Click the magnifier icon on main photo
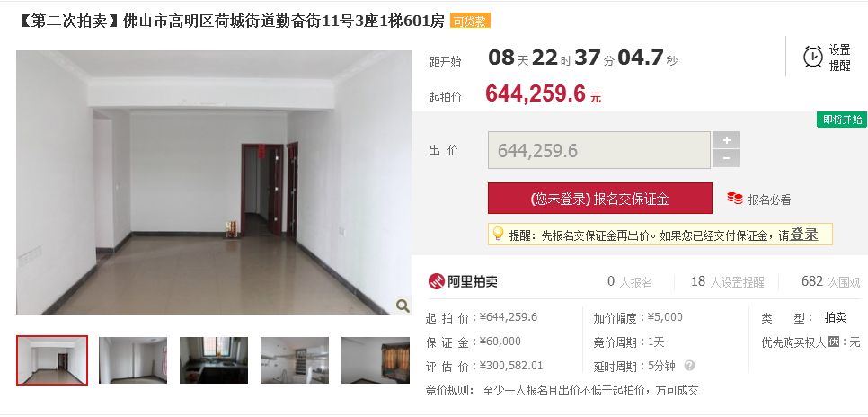The width and height of the screenshot is (868, 417). [403, 306]
